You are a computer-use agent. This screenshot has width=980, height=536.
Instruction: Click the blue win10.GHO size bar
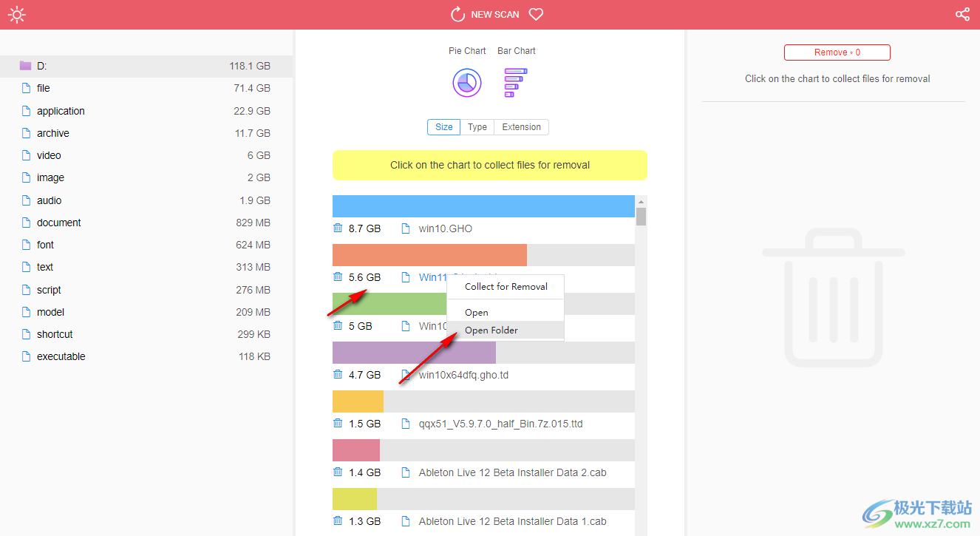tap(483, 206)
